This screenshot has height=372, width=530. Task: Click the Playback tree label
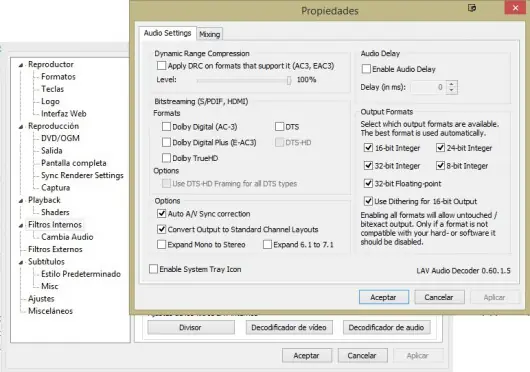click(44, 200)
